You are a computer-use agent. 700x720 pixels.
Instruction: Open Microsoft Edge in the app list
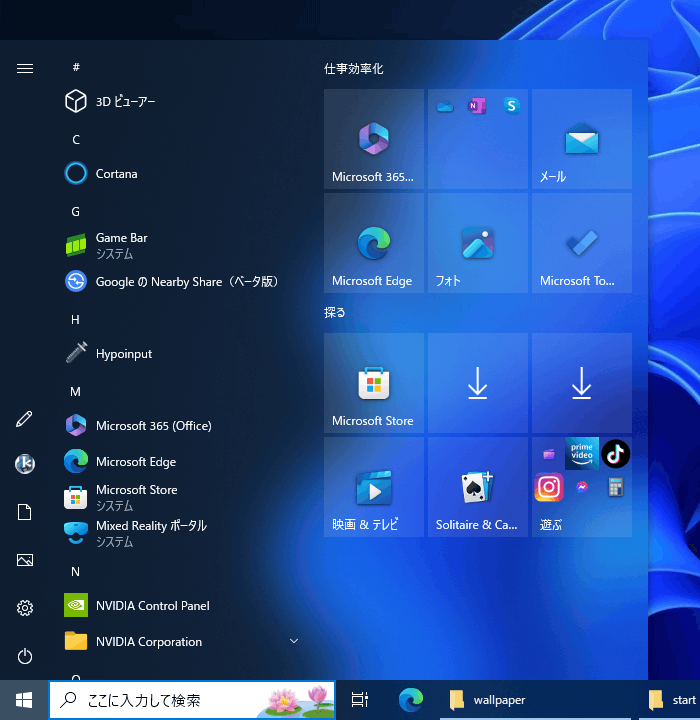180,461
